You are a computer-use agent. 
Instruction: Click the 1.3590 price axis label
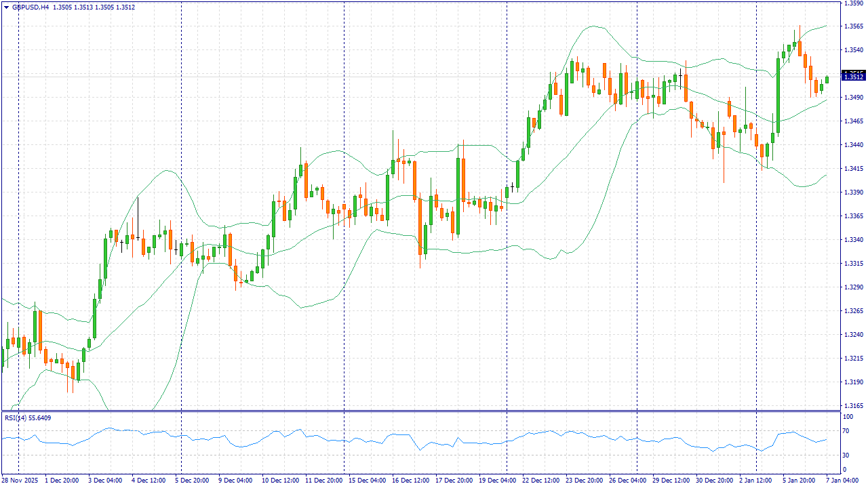[x=852, y=3]
